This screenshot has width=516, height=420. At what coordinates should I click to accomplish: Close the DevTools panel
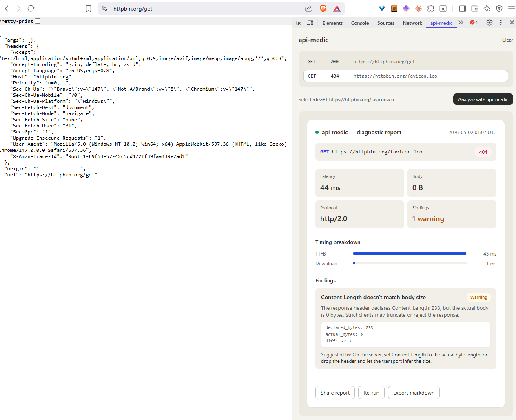click(512, 23)
